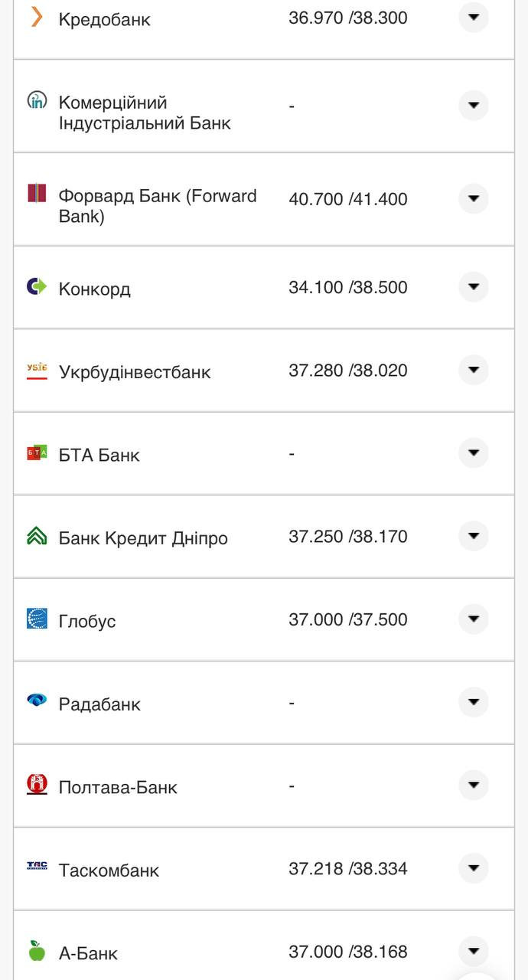Open the Радабанк row details
528x980 pixels.
pos(473,702)
